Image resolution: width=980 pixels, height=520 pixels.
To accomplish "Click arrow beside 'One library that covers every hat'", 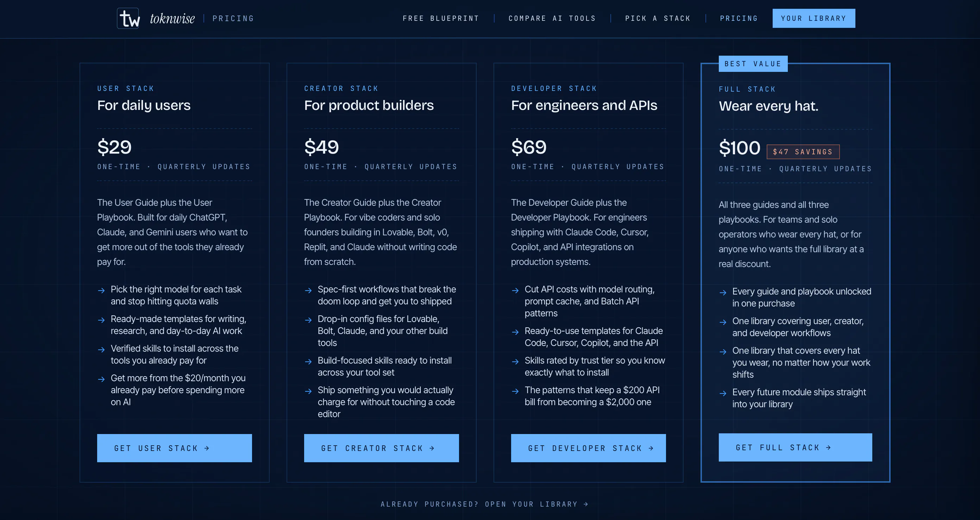I will [x=723, y=352].
